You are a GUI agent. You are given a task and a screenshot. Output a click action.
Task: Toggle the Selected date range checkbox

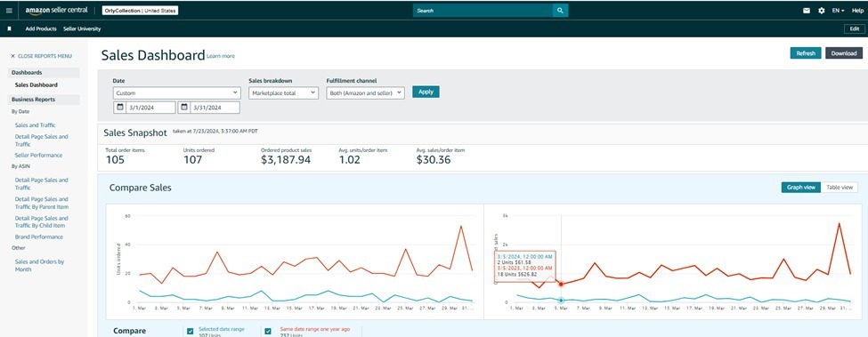(x=191, y=331)
